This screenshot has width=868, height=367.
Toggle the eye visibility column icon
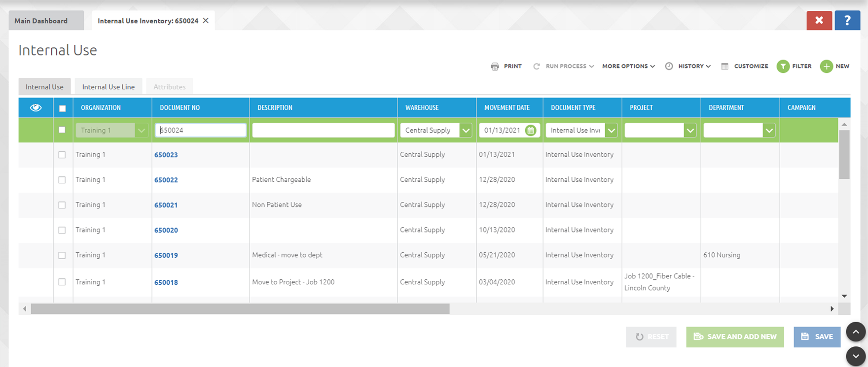pyautogui.click(x=36, y=108)
